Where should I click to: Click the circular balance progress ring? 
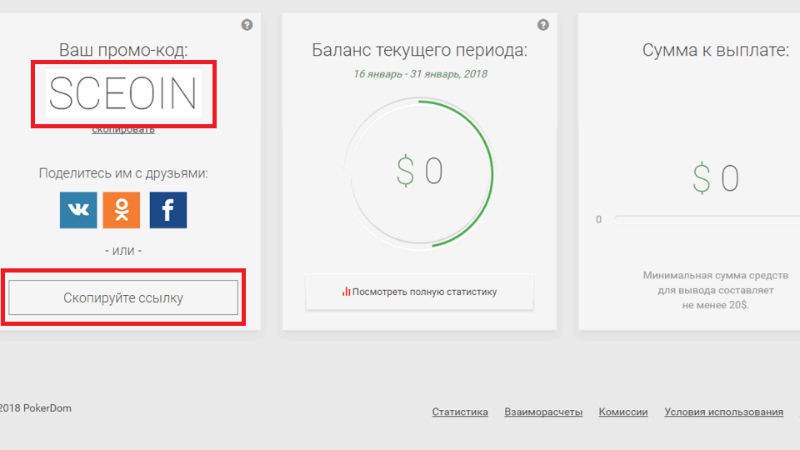(x=419, y=173)
